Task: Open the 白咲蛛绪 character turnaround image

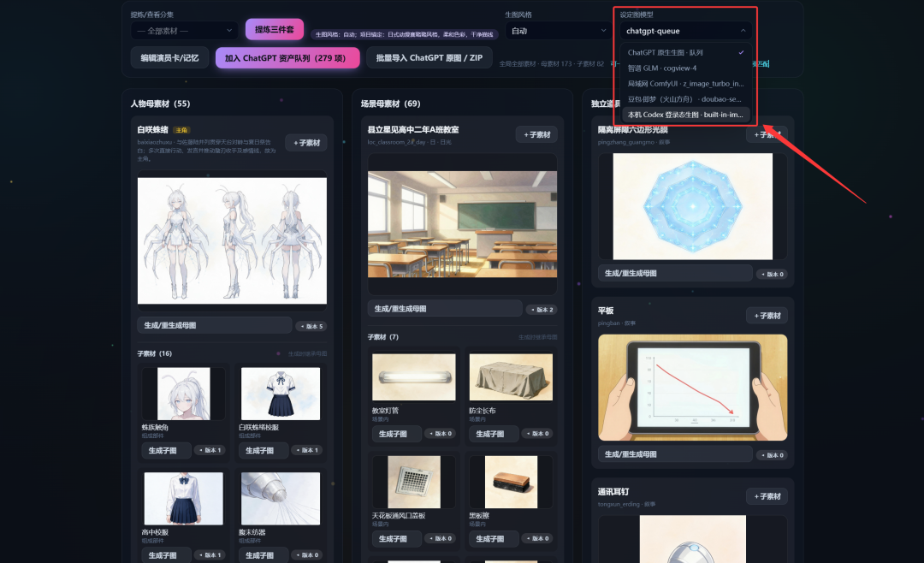Action: [232, 241]
